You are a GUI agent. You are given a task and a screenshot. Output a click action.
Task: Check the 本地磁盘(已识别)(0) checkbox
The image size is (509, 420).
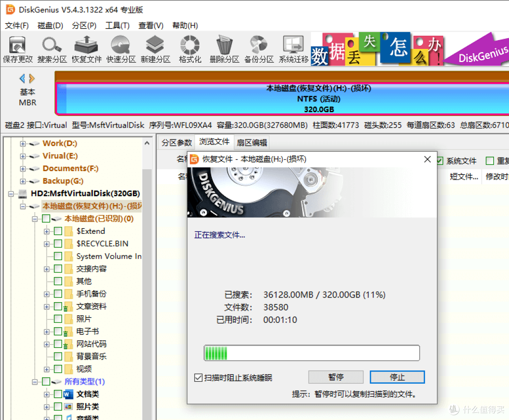tap(46, 219)
